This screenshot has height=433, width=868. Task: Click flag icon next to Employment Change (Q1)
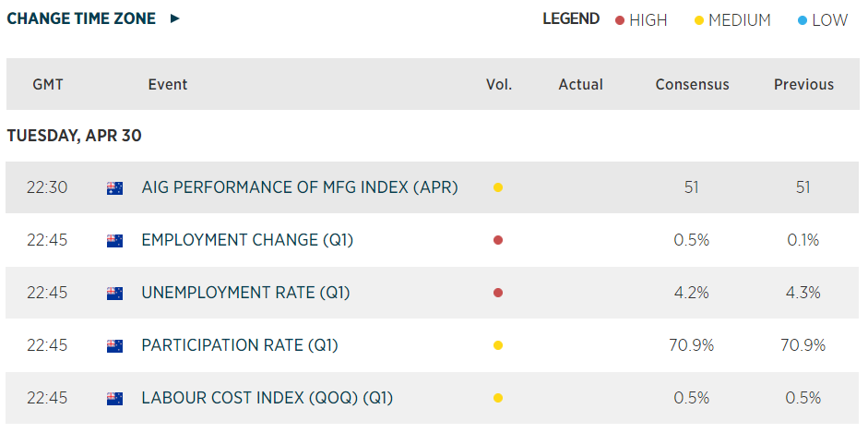point(115,241)
